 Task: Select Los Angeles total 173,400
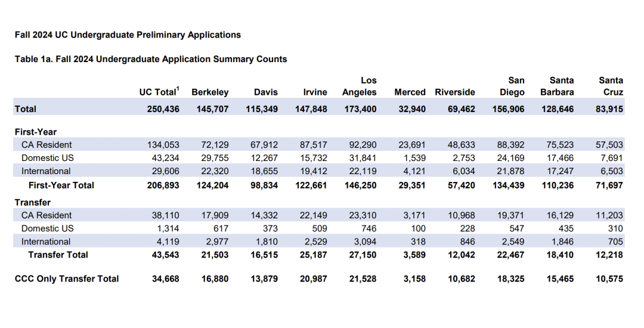[360, 109]
